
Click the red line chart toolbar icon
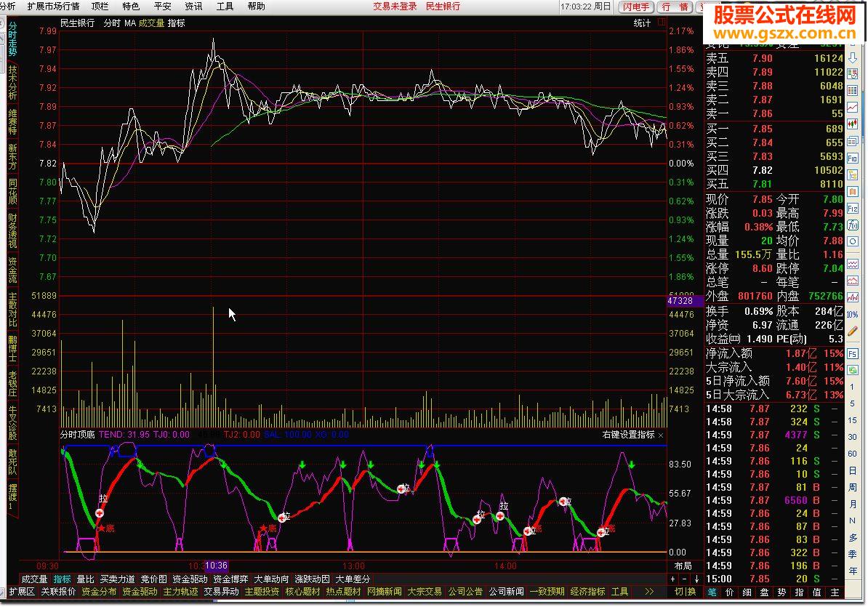853,108
